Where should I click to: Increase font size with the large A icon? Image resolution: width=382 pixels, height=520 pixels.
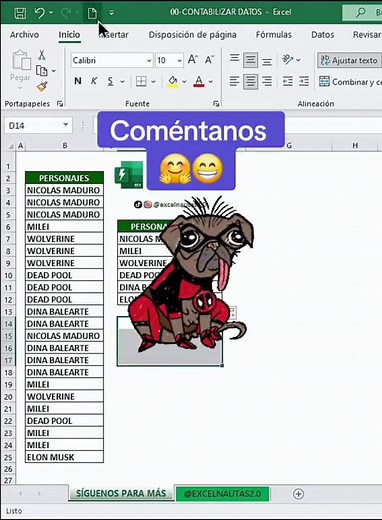click(193, 60)
